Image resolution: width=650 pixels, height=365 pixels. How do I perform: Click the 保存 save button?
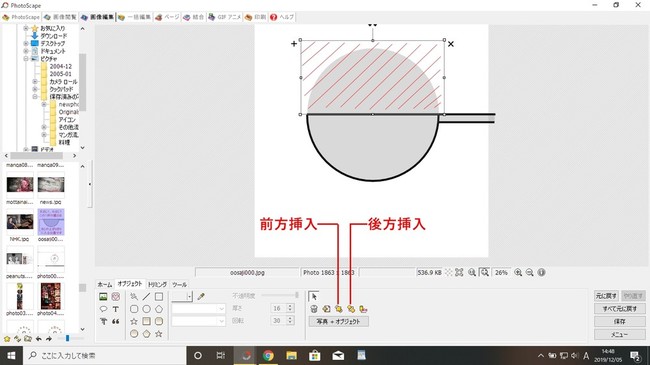(620, 321)
